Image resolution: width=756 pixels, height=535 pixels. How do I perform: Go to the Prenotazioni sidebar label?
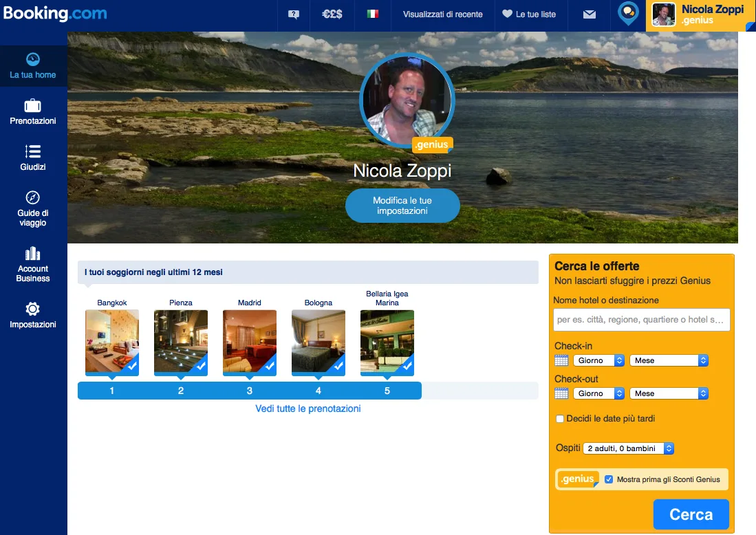coord(33,121)
